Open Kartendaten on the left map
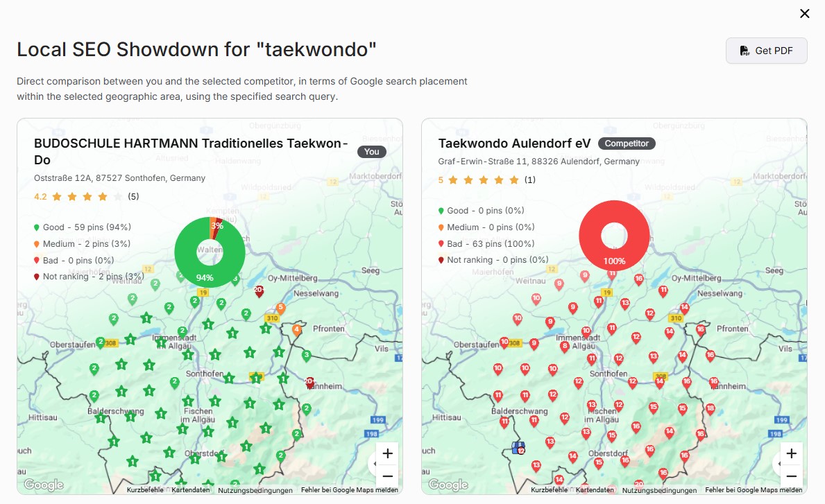 pyautogui.click(x=191, y=490)
